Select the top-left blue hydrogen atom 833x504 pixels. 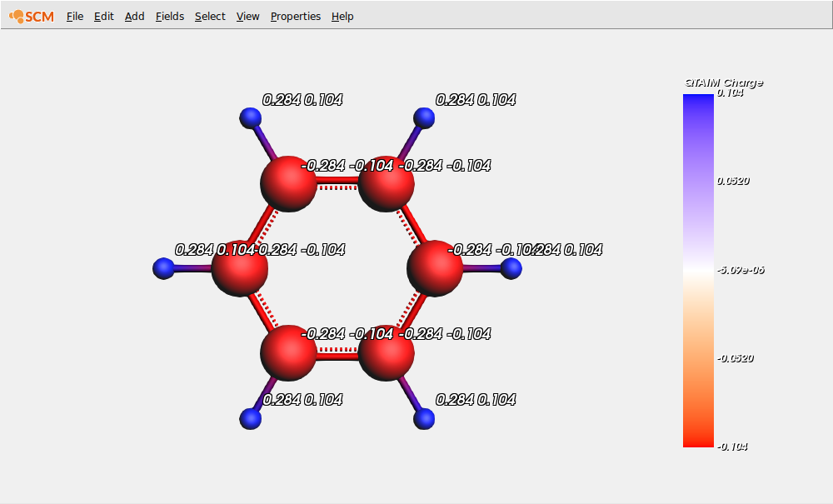[x=250, y=117]
